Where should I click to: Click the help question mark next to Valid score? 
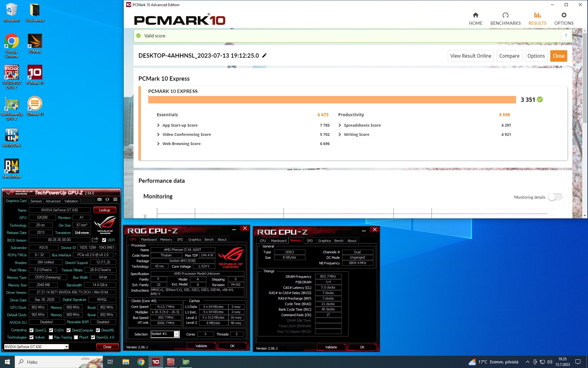566,36
